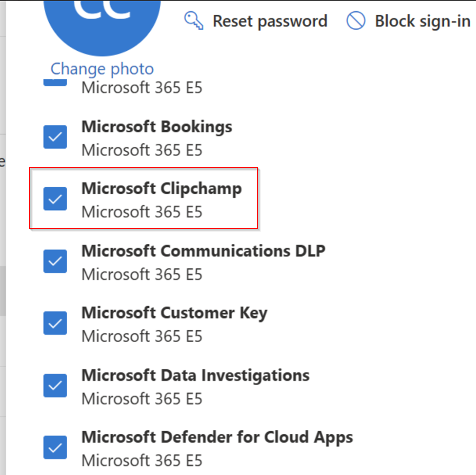Click Block sign-in
Screen dimensions: 476x475
click(422, 20)
